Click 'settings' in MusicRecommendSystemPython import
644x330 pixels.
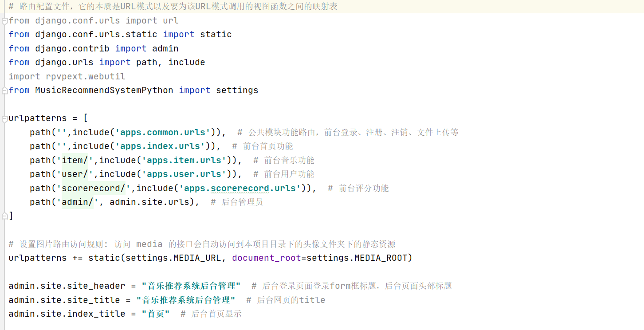pyautogui.click(x=237, y=90)
